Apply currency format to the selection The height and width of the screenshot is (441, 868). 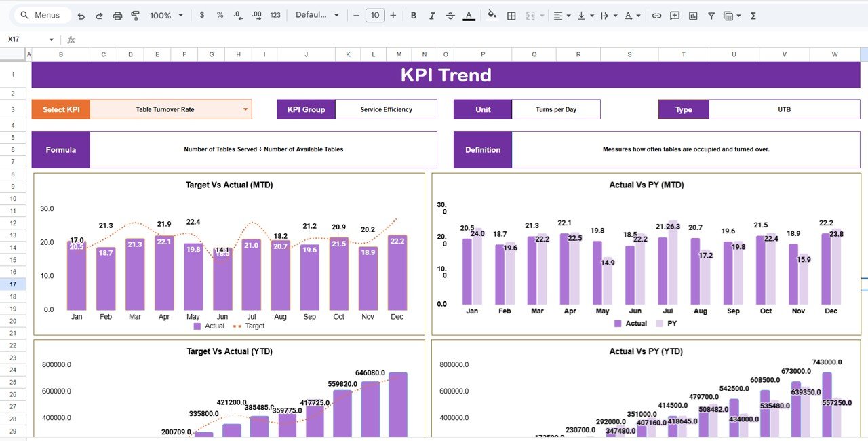pos(201,15)
